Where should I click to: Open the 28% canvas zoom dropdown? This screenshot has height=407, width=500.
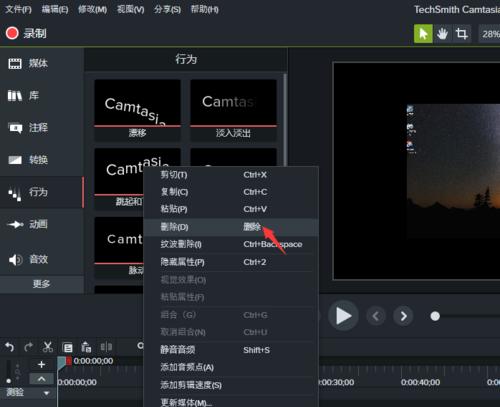[489, 34]
